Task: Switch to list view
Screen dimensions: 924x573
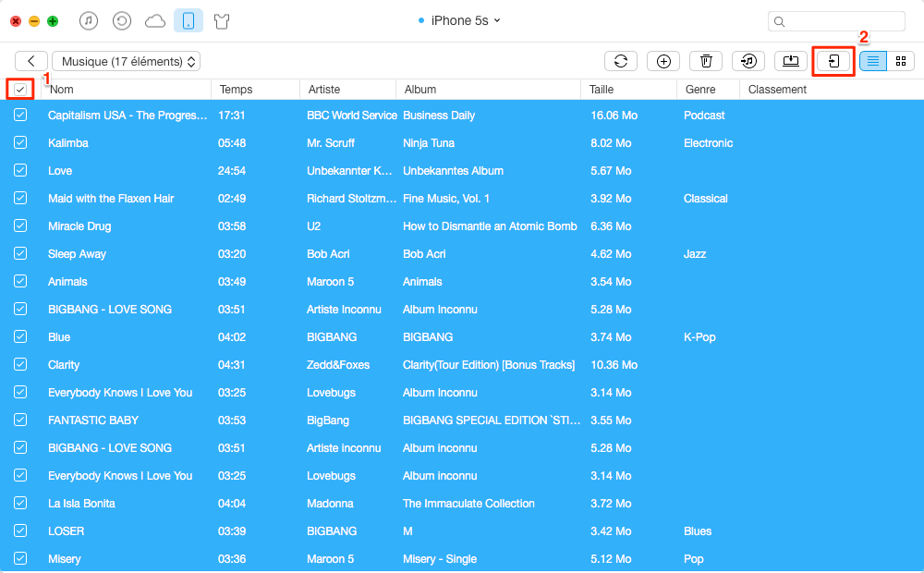Action: (x=873, y=61)
